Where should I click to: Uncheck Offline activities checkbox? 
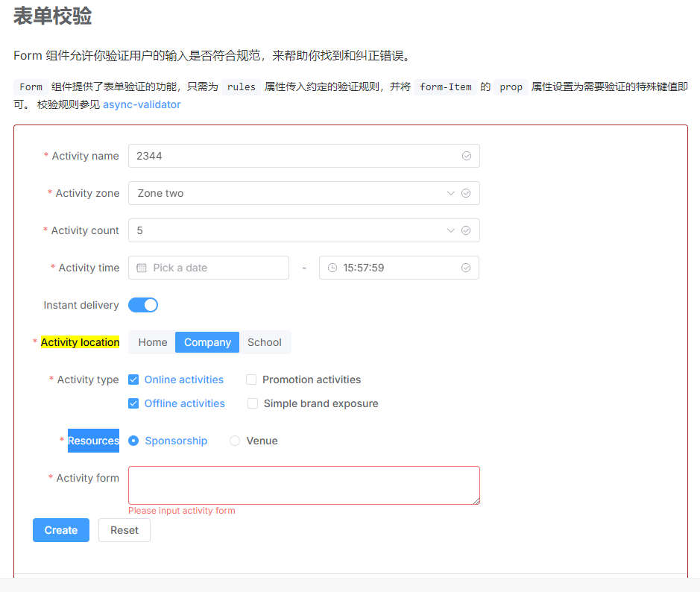click(133, 403)
